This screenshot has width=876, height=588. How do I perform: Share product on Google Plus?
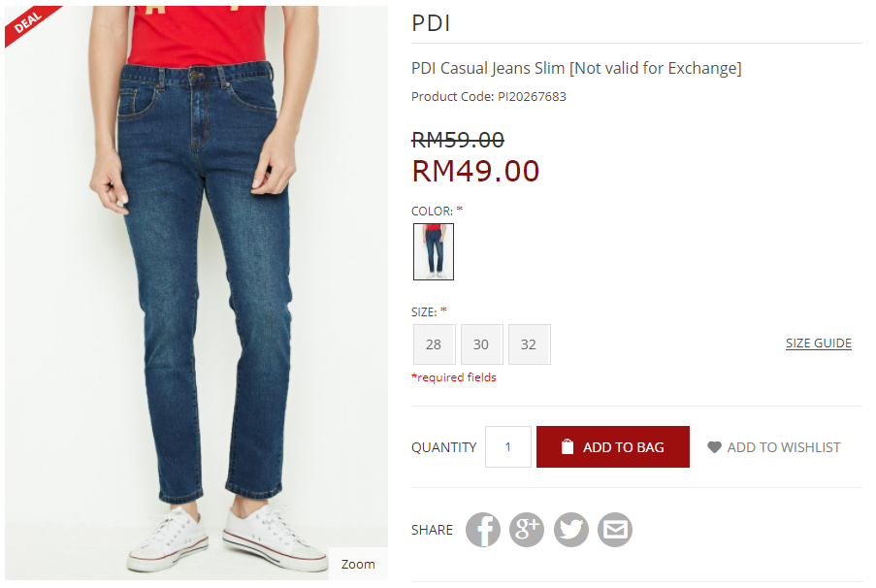click(x=527, y=530)
